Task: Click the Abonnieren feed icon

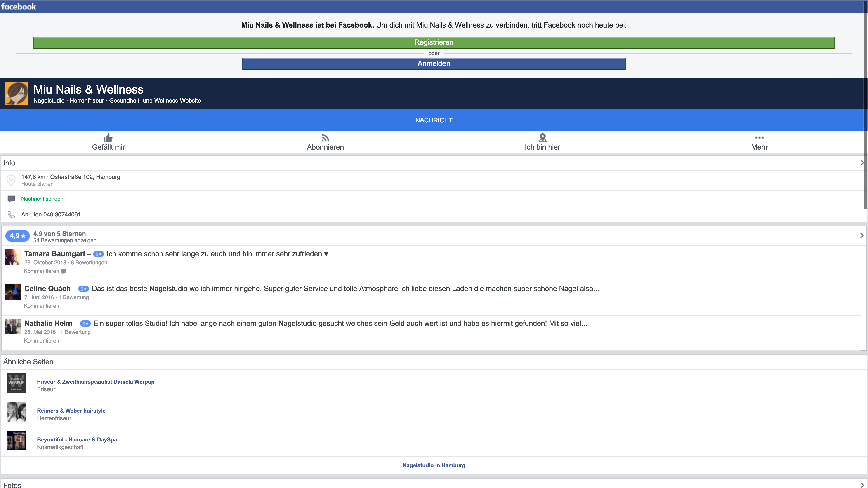Action: (x=325, y=138)
